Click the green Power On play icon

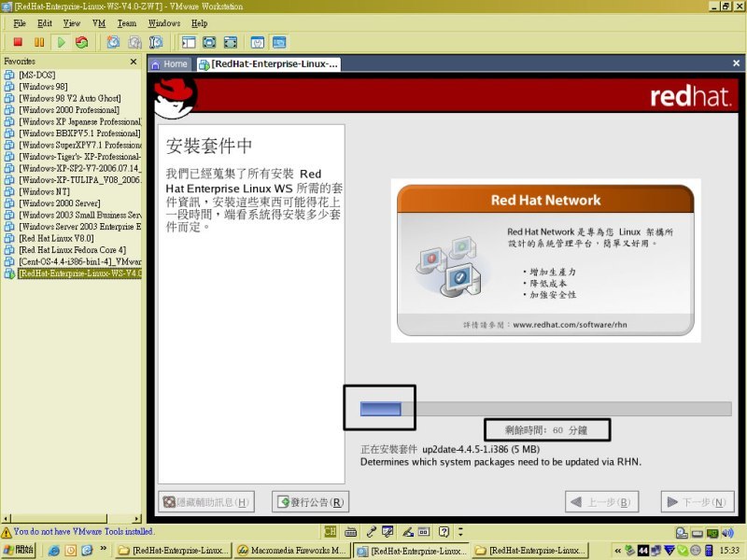coord(61,42)
